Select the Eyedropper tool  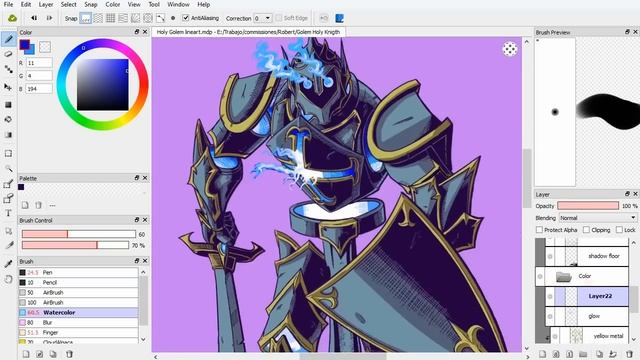[8, 264]
